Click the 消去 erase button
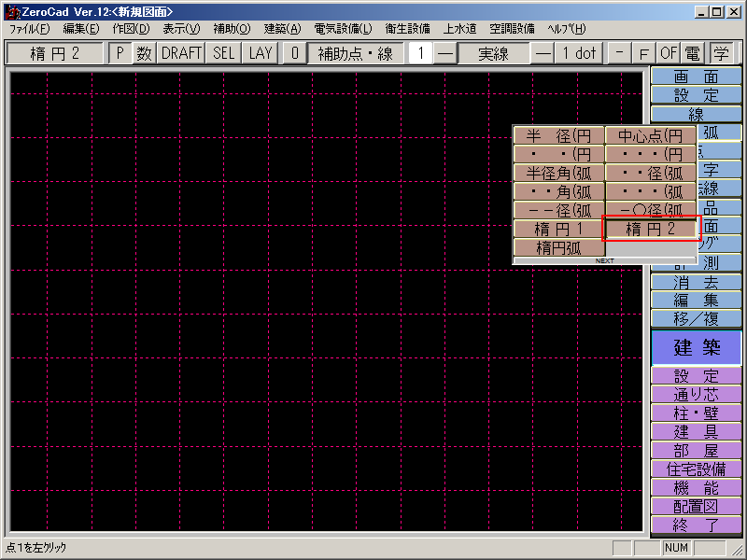Image resolution: width=747 pixels, height=560 pixels. [696, 282]
